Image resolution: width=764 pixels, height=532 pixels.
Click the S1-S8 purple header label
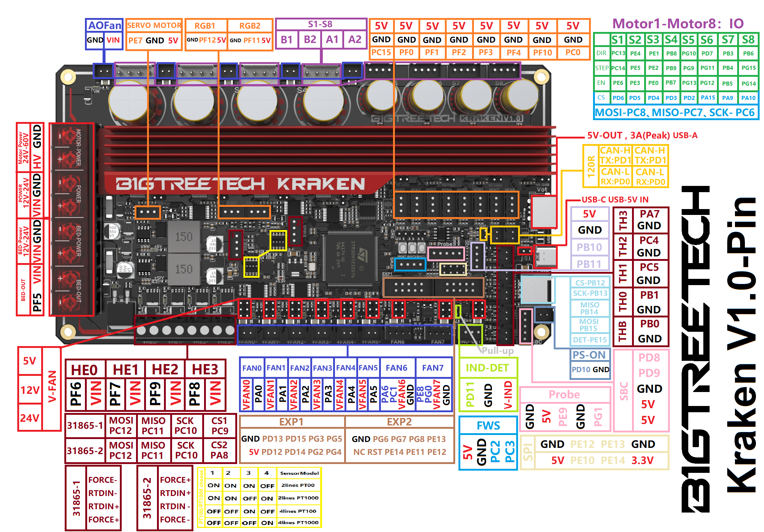[x=320, y=24]
